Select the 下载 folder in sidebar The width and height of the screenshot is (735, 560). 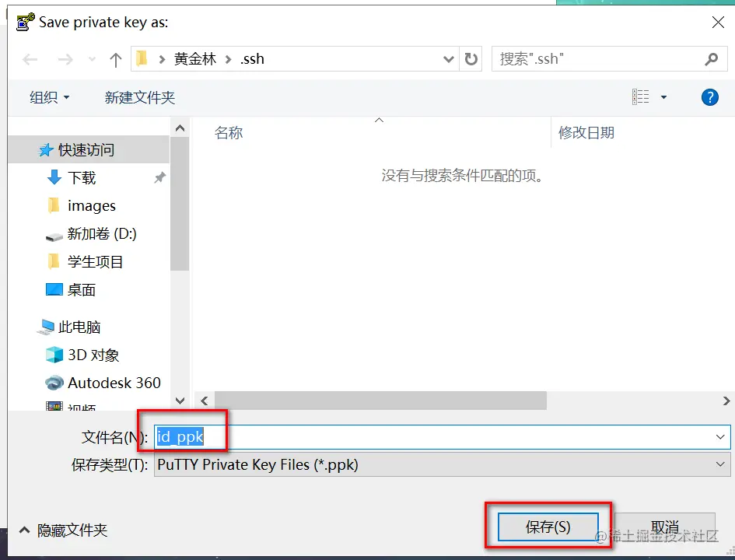click(x=82, y=177)
